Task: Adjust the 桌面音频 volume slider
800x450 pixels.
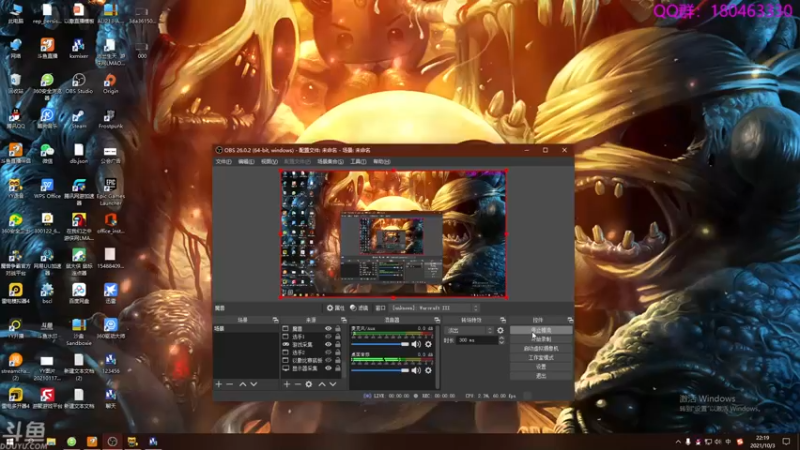Action: click(x=381, y=370)
